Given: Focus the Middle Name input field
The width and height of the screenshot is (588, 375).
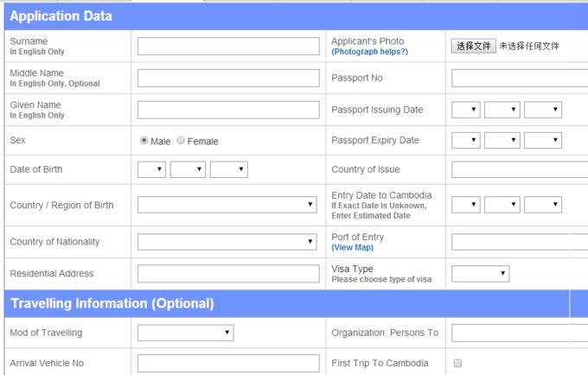Looking at the screenshot, I should (227, 78).
